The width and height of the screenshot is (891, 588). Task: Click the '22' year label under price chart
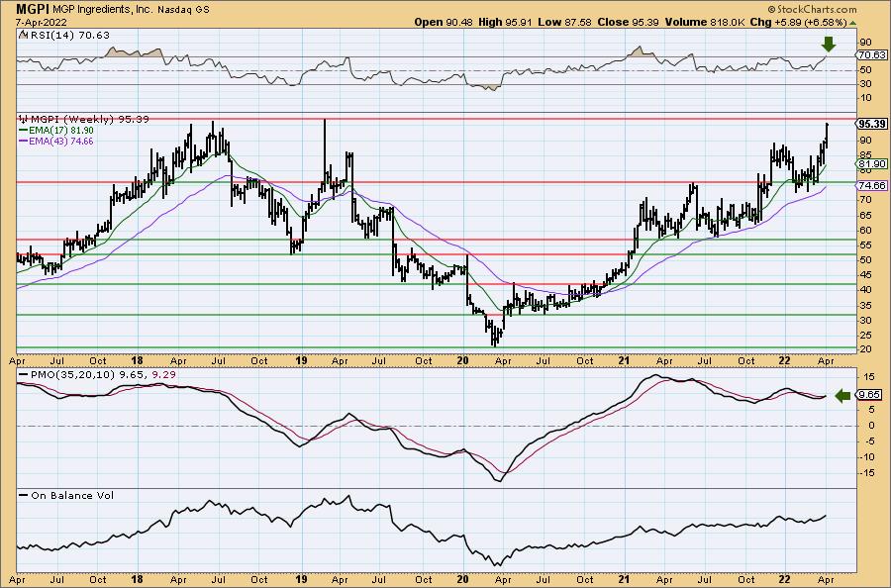pyautogui.click(x=784, y=360)
